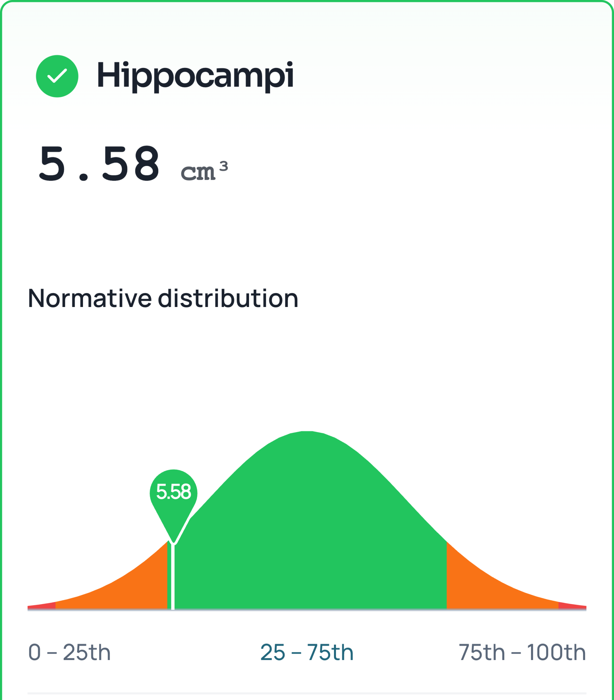Click the 5.58 pin marker on the chart
This screenshot has width=614, height=700.
pyautogui.click(x=174, y=492)
